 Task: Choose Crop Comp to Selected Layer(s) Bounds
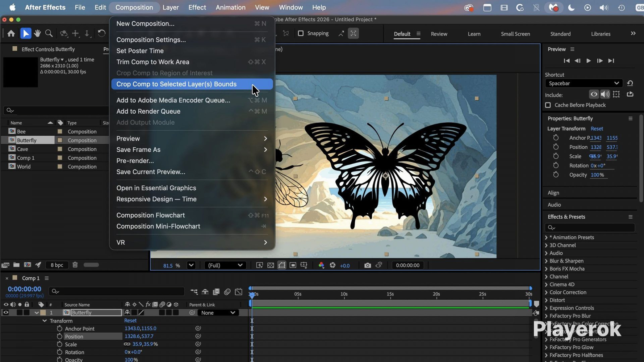[192, 84]
